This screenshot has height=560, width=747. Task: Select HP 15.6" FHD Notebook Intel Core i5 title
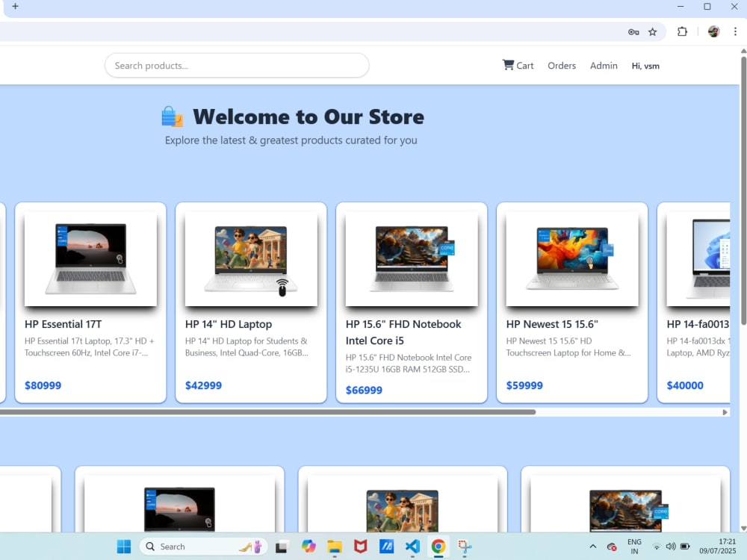click(x=403, y=332)
